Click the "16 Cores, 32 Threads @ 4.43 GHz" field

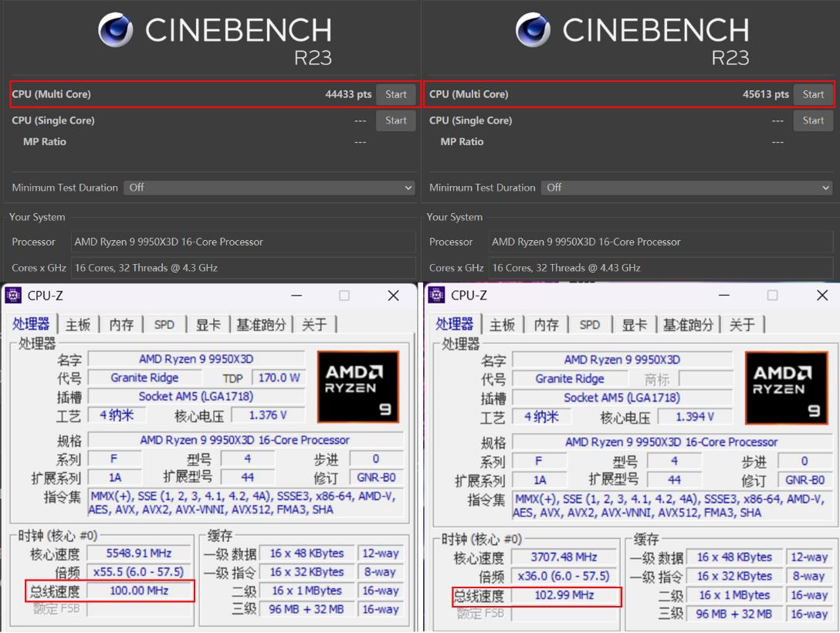661,268
